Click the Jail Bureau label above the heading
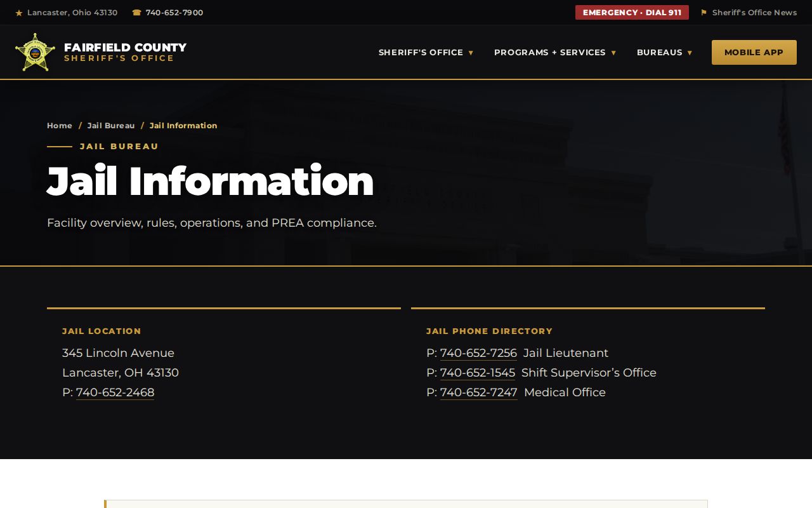This screenshot has width=812, height=508. coord(119,146)
